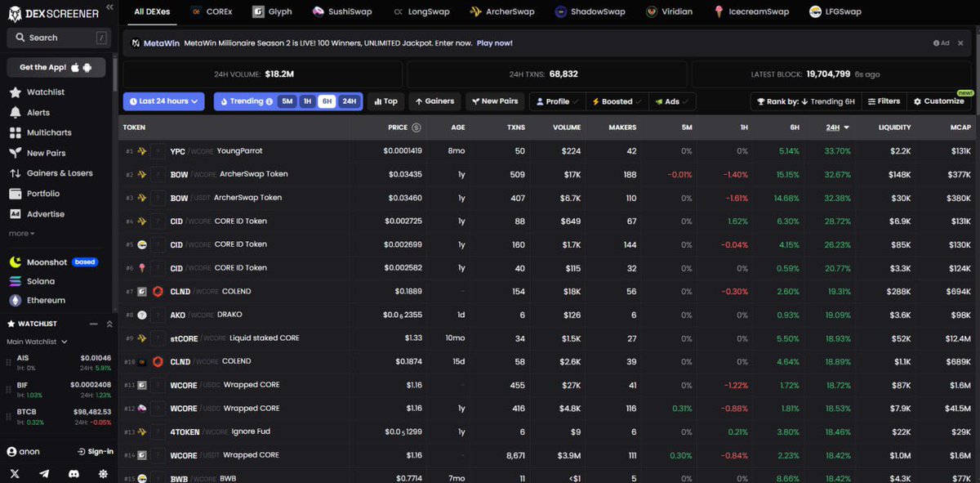Click the Play now! ad link

click(x=494, y=42)
